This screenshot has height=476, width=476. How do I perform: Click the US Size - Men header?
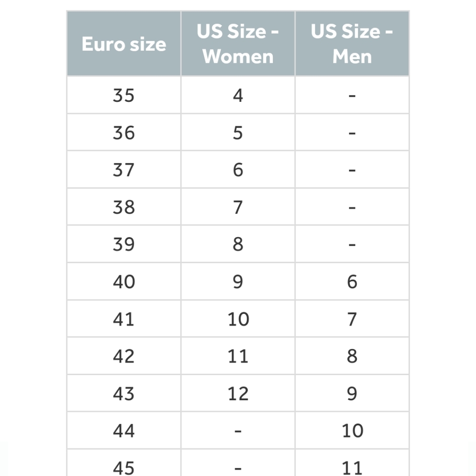click(x=352, y=43)
